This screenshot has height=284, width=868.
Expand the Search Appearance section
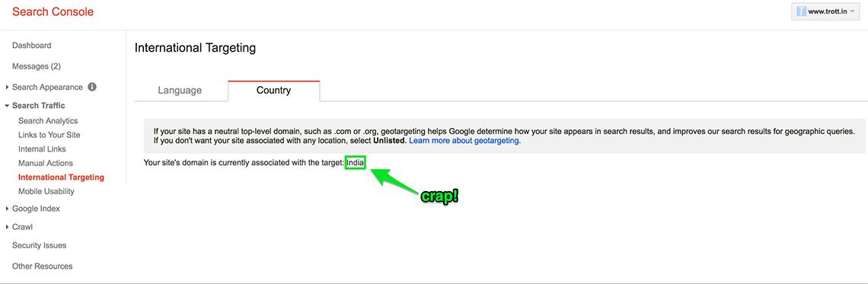pyautogui.click(x=7, y=88)
